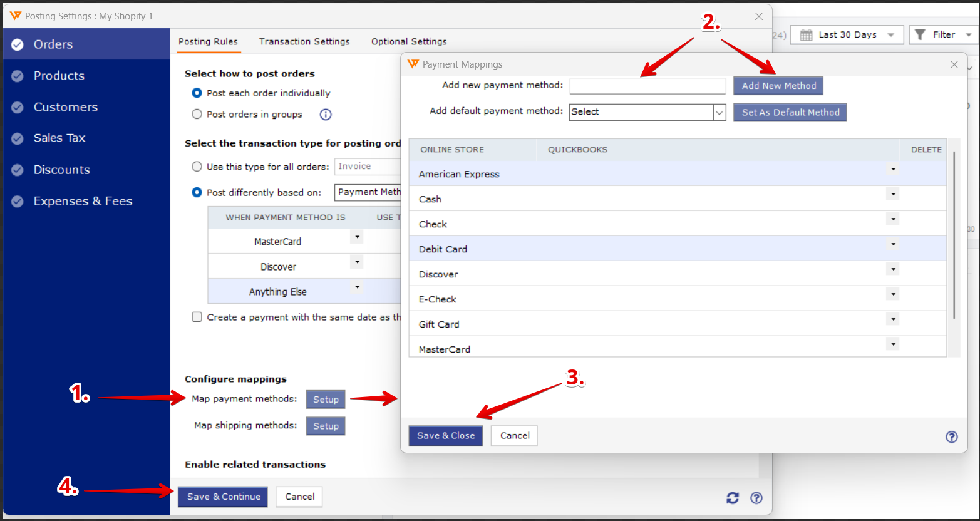Click the Customers checkmark icon in sidebar
Screen dimensions: 980x521
pos(18,107)
